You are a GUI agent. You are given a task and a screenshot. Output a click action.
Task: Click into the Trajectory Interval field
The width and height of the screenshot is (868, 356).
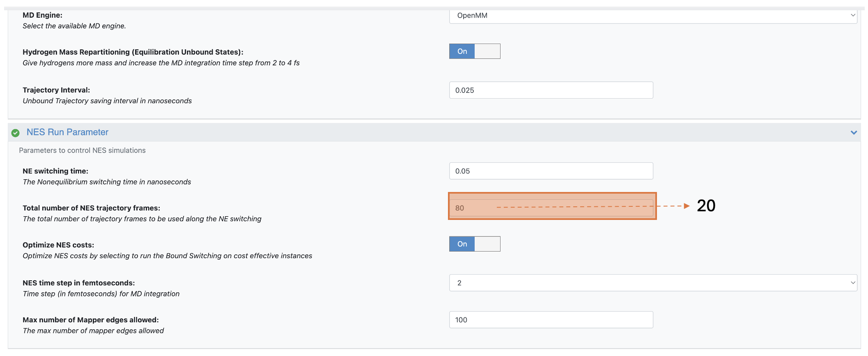[551, 90]
